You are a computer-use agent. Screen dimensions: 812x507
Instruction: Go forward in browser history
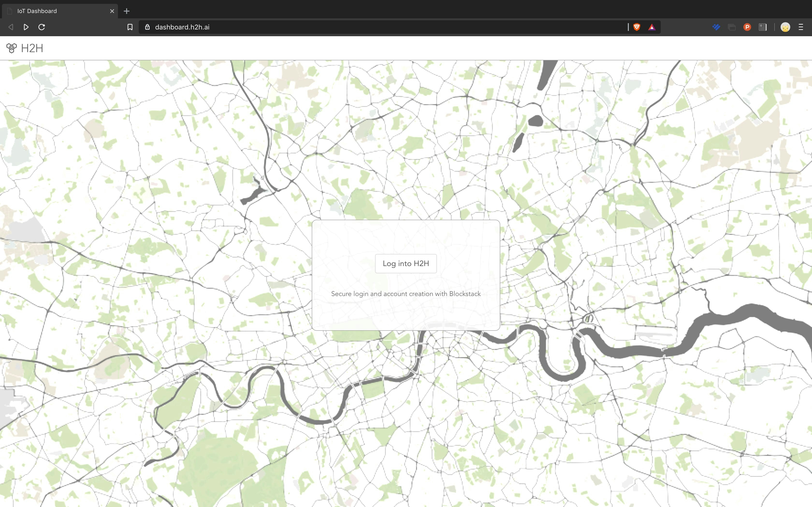click(26, 27)
